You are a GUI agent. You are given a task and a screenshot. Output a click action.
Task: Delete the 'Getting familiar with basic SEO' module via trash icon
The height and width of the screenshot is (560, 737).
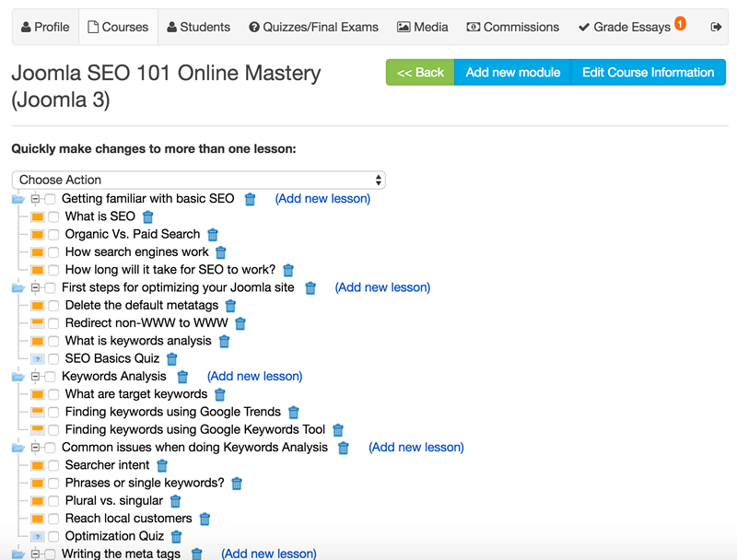point(250,199)
